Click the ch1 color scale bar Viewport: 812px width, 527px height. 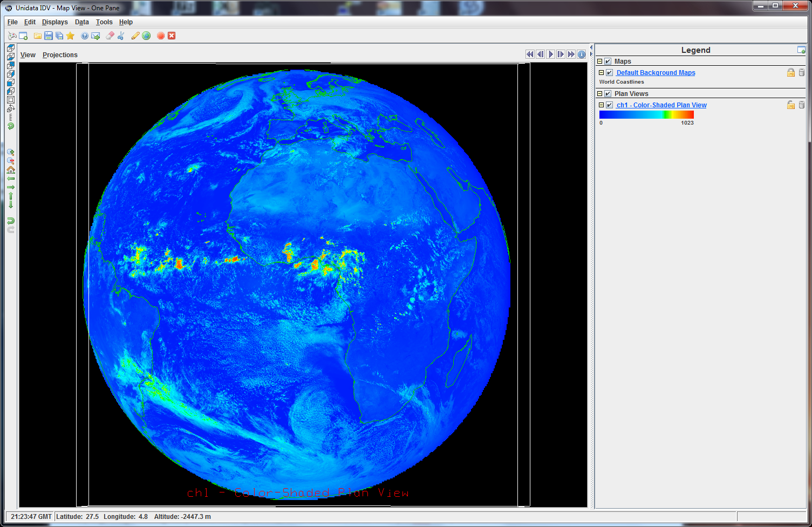pos(646,114)
